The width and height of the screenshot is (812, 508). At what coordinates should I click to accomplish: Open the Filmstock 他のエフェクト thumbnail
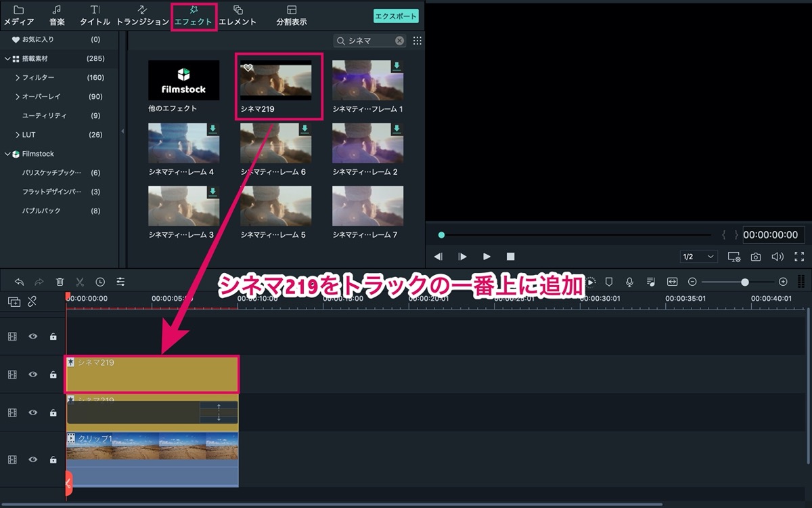tap(184, 80)
